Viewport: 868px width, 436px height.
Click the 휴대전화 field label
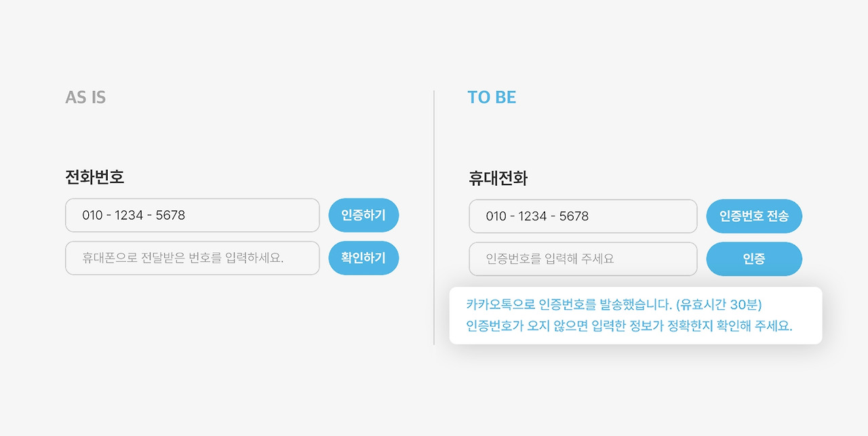tap(498, 178)
